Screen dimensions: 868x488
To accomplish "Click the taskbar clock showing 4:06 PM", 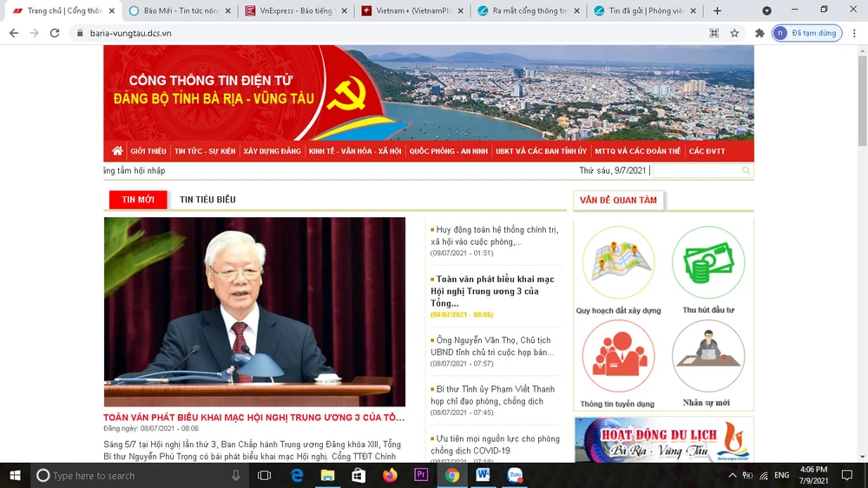I will [813, 475].
